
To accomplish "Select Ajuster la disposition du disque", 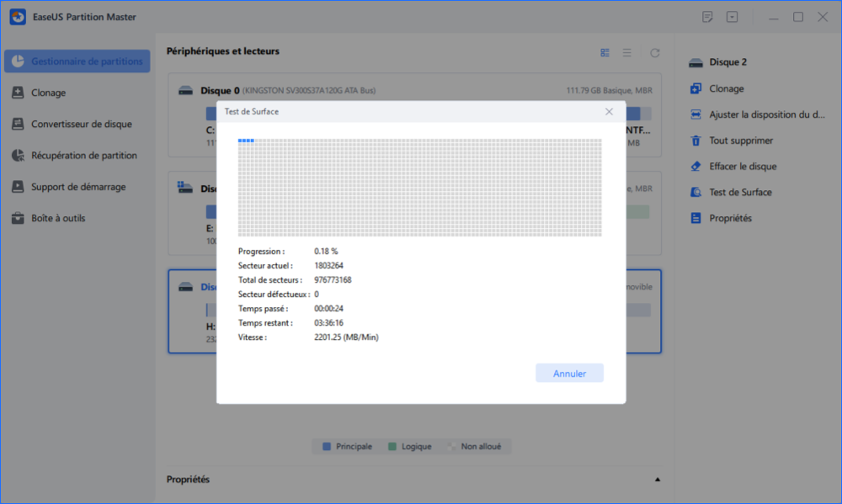I will tap(765, 114).
